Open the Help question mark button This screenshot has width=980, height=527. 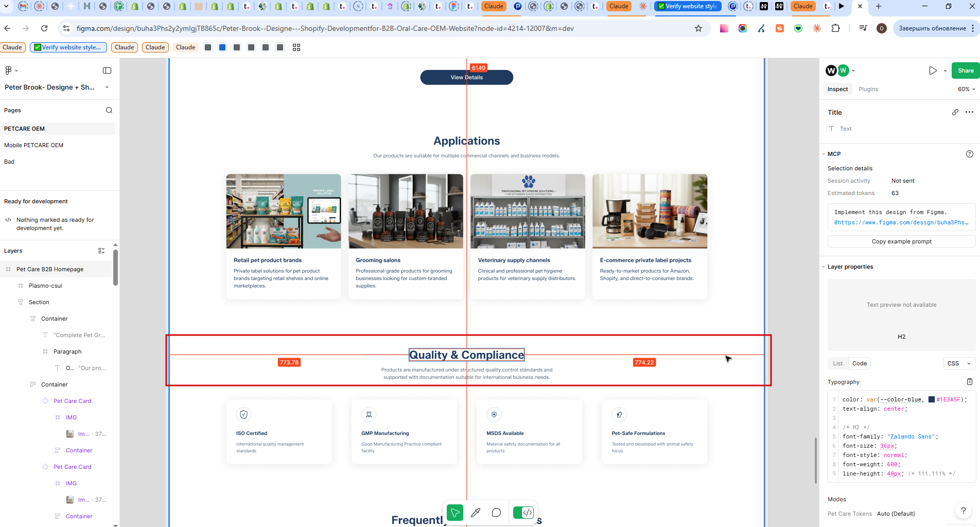point(964,511)
